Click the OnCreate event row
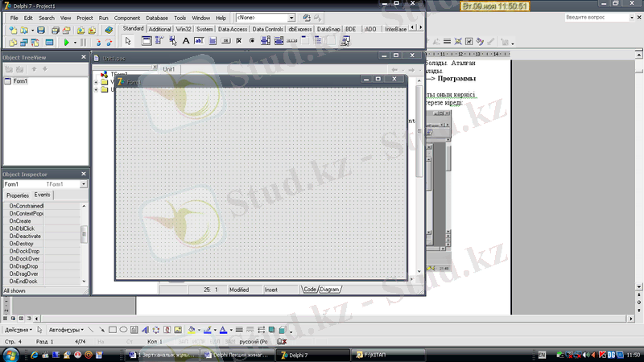 (42, 221)
